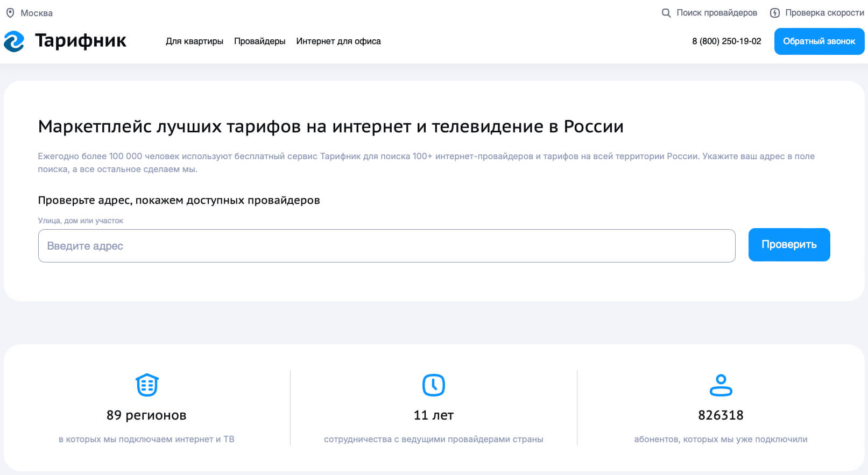Focus the Введите адрес input field
Viewport: 868px width, 475px height.
point(386,246)
